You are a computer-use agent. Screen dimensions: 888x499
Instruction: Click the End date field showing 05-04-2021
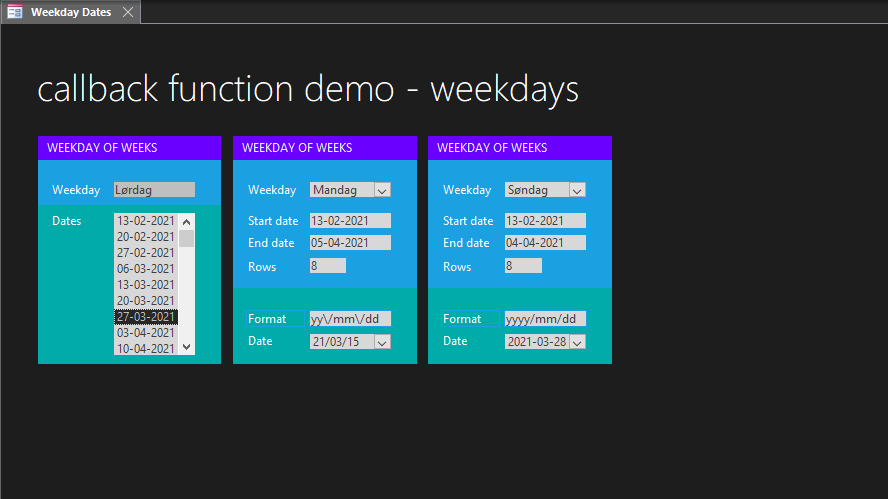[x=349, y=243]
